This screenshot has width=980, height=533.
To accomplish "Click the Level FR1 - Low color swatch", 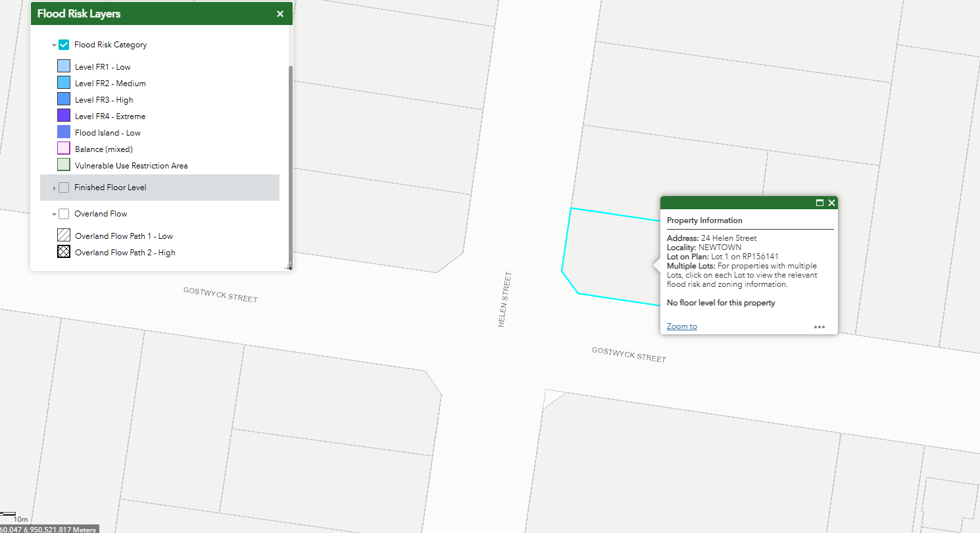I will pyautogui.click(x=64, y=66).
